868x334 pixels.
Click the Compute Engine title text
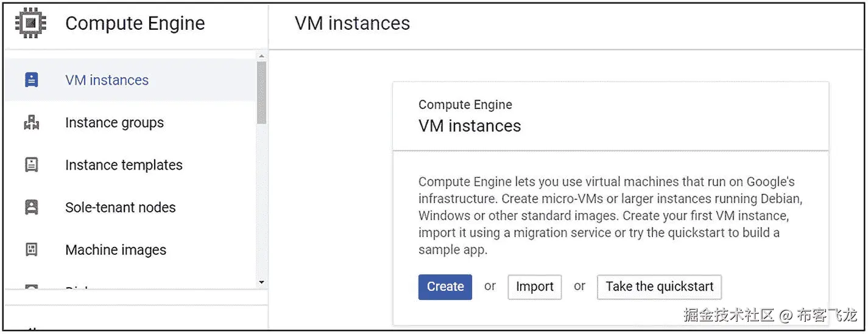[x=135, y=23]
